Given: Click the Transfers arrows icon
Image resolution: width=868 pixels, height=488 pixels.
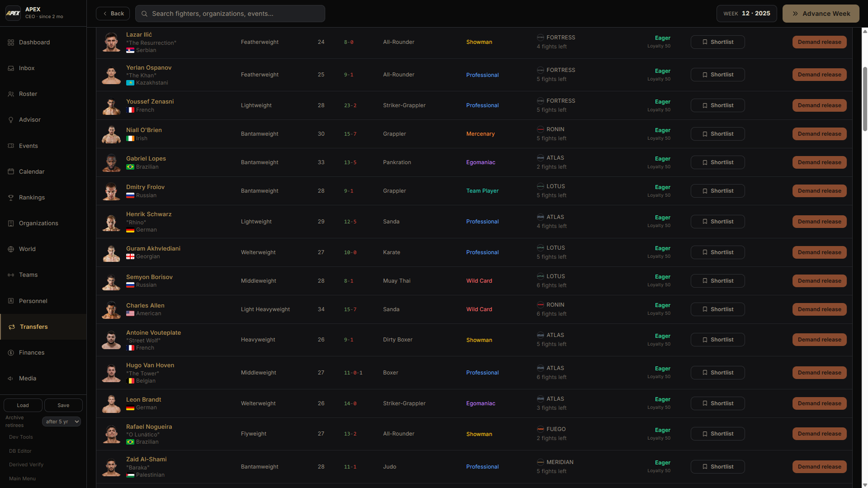Looking at the screenshot, I should [x=12, y=327].
